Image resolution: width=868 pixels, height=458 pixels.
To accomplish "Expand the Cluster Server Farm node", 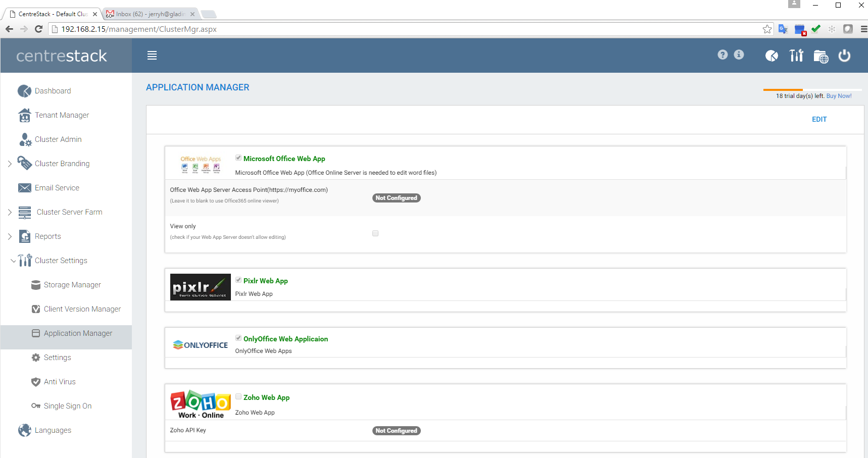I will click(10, 212).
